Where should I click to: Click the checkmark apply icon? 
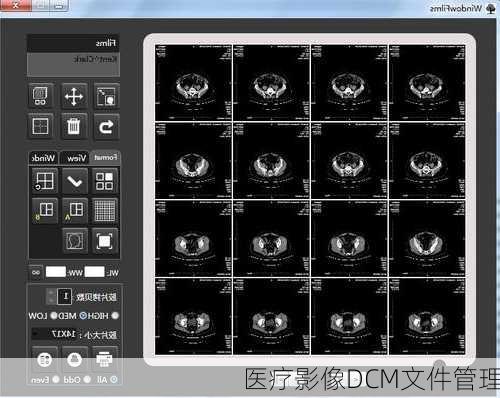tap(75, 181)
